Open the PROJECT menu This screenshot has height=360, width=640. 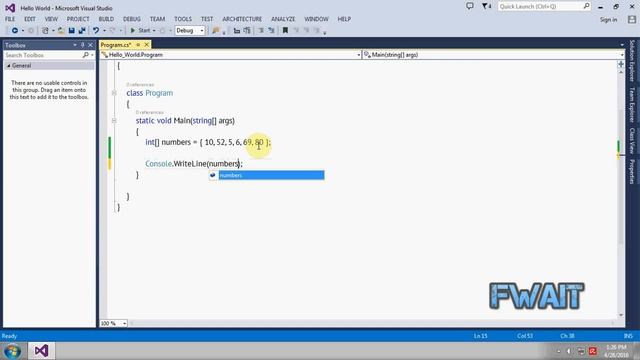78,19
